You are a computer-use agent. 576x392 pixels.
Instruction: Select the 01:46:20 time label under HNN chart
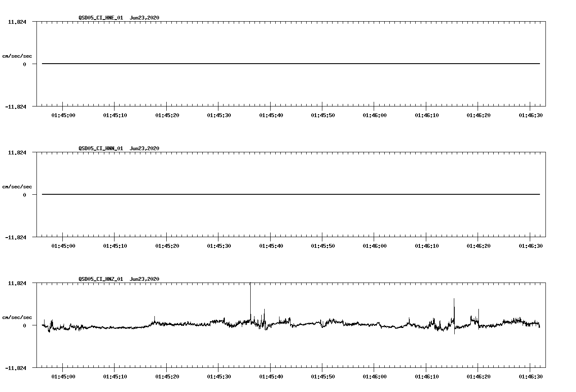(x=478, y=246)
